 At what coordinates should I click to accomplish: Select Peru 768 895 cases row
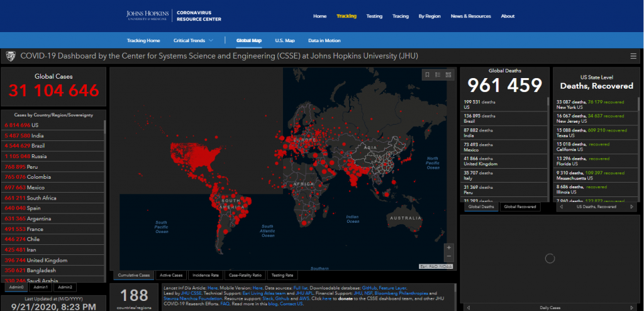pos(53,167)
